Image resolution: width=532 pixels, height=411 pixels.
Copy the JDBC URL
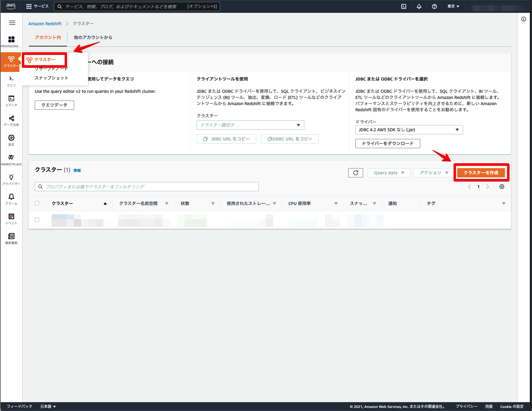click(226, 139)
